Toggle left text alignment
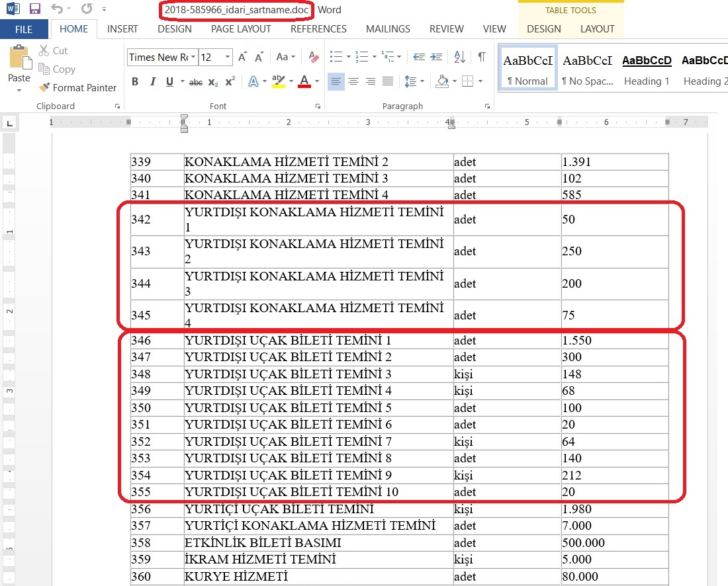 (336, 82)
